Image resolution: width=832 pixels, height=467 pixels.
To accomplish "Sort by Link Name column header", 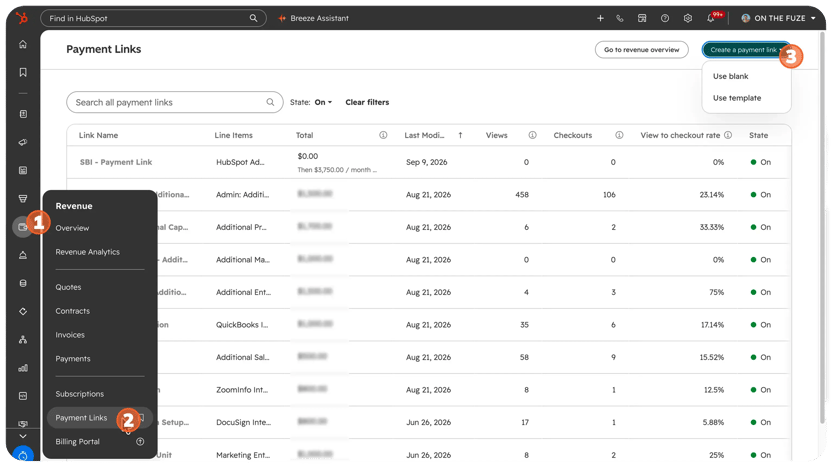I will click(98, 135).
